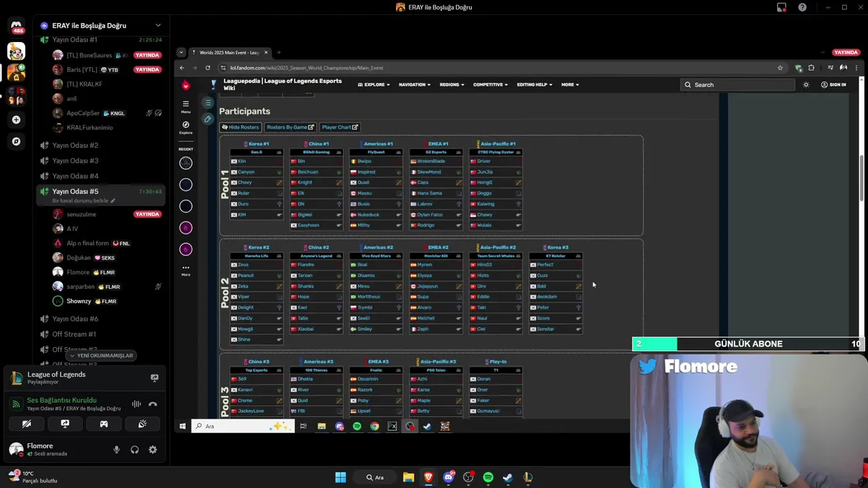Open Discord from the taskbar
The image size is (868, 488).
pos(448,477)
